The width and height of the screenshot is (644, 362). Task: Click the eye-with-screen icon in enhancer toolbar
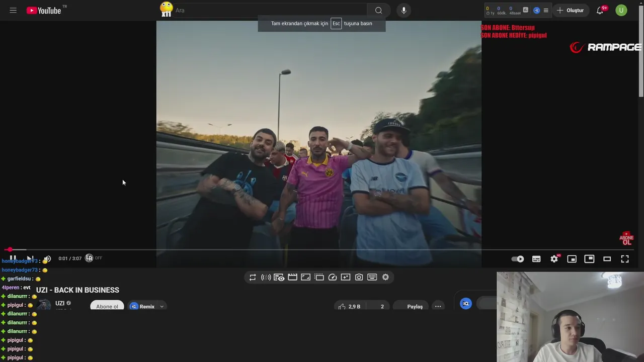click(279, 277)
